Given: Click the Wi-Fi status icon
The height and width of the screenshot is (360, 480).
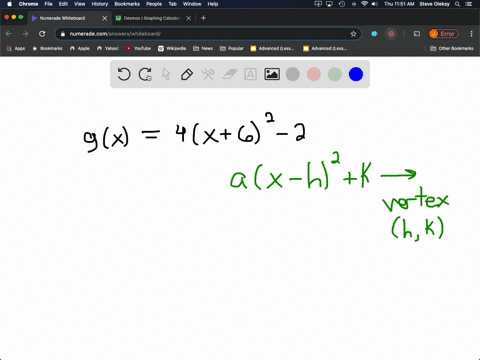Looking at the screenshot, I should tap(364, 4).
